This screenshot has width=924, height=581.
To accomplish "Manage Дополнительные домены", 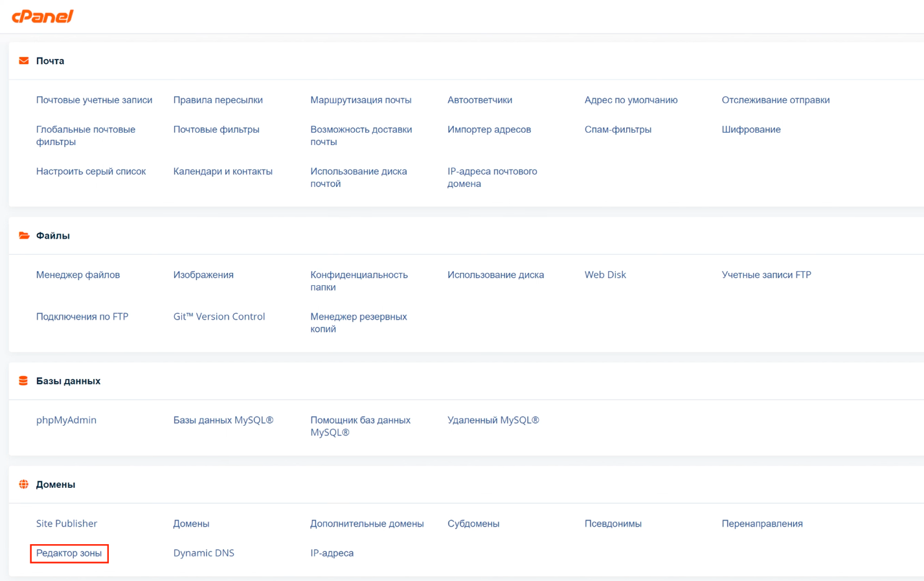I will (366, 524).
